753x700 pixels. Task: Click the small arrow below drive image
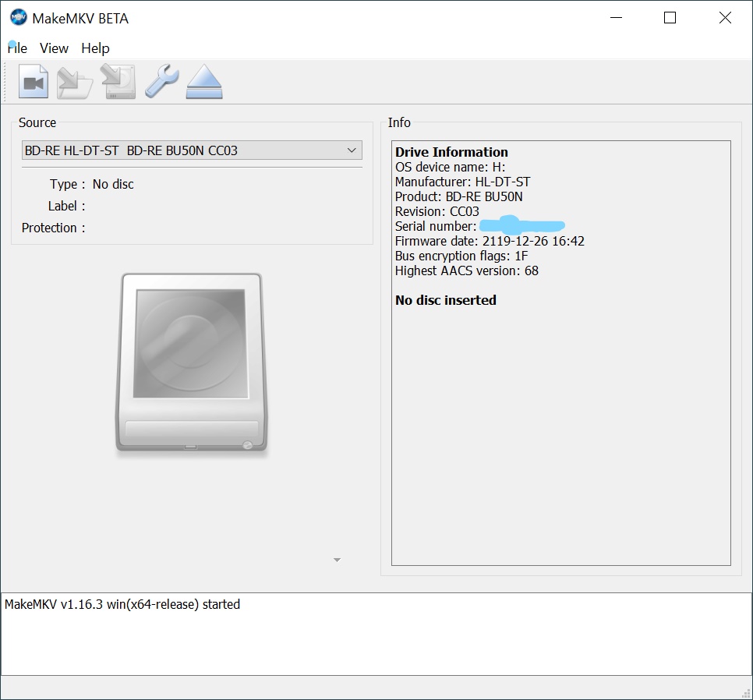[337, 560]
